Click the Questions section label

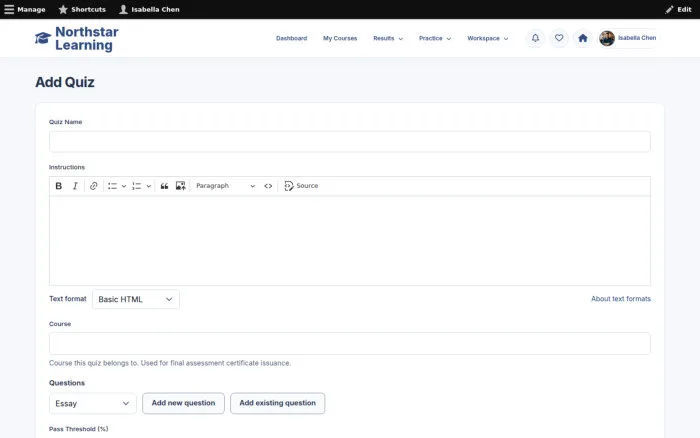67,383
